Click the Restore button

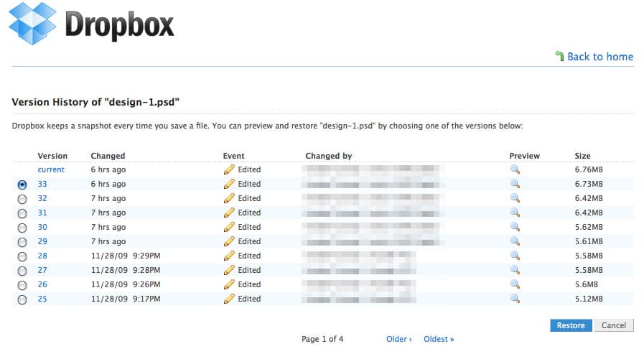tap(571, 325)
